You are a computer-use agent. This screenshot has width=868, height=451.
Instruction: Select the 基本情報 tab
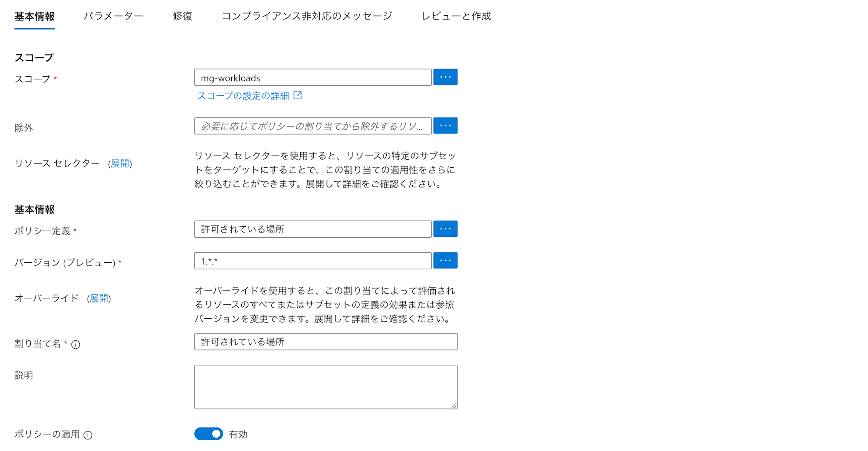click(x=34, y=16)
